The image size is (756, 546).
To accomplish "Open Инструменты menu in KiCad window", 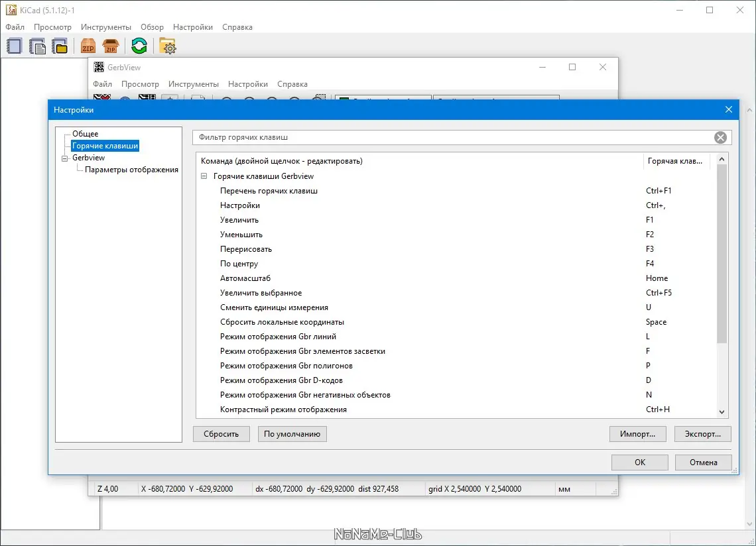I will point(106,27).
